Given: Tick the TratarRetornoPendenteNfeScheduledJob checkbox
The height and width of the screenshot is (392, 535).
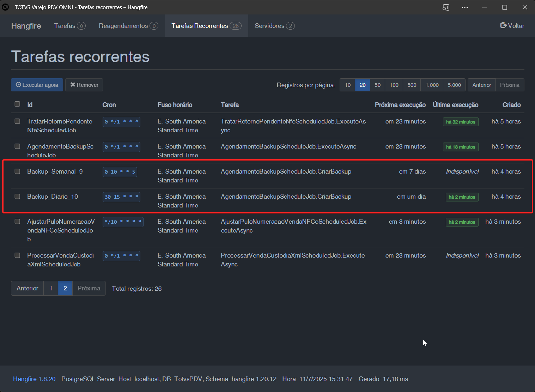Looking at the screenshot, I should coord(17,121).
